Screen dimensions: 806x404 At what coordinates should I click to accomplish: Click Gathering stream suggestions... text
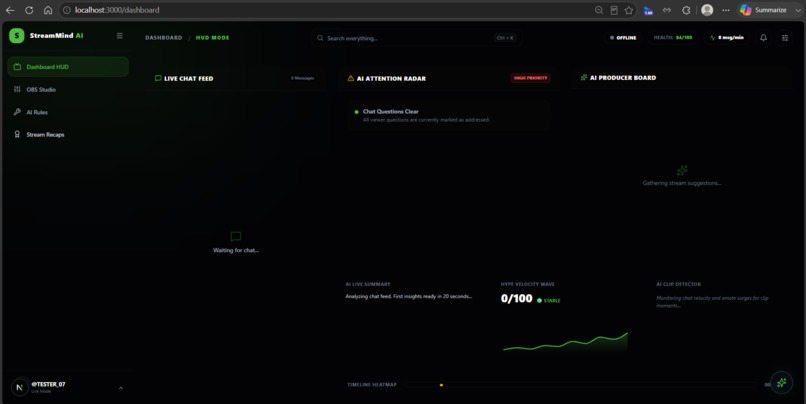(682, 183)
